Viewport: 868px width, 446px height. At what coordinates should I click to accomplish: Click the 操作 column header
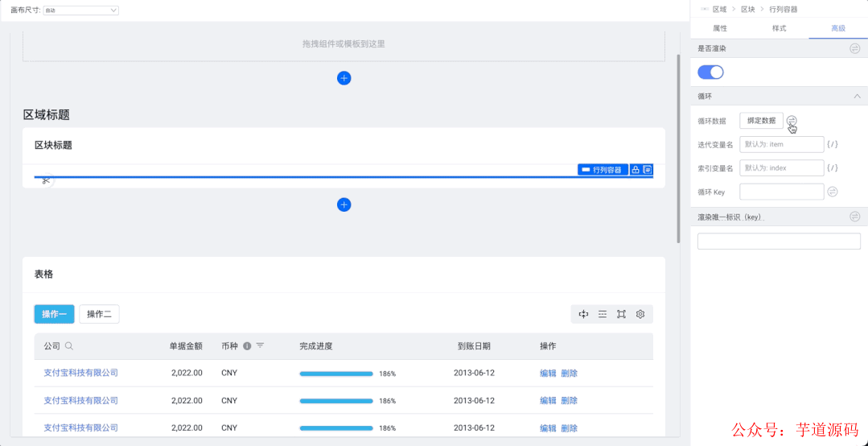coord(548,345)
